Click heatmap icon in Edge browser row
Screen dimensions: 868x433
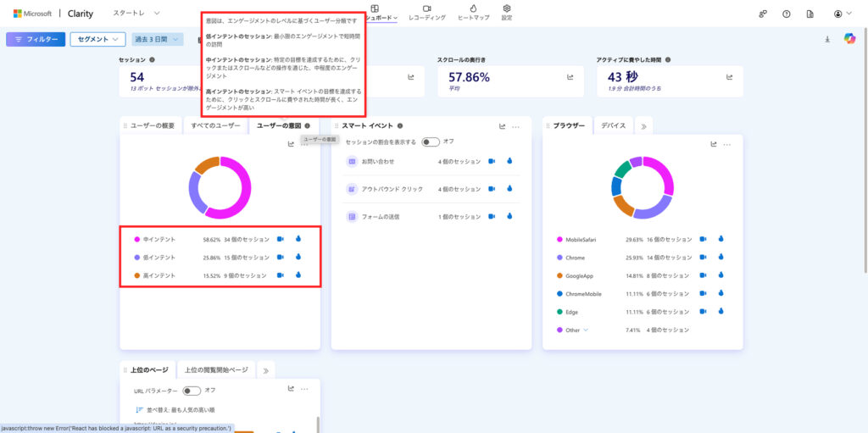click(721, 311)
